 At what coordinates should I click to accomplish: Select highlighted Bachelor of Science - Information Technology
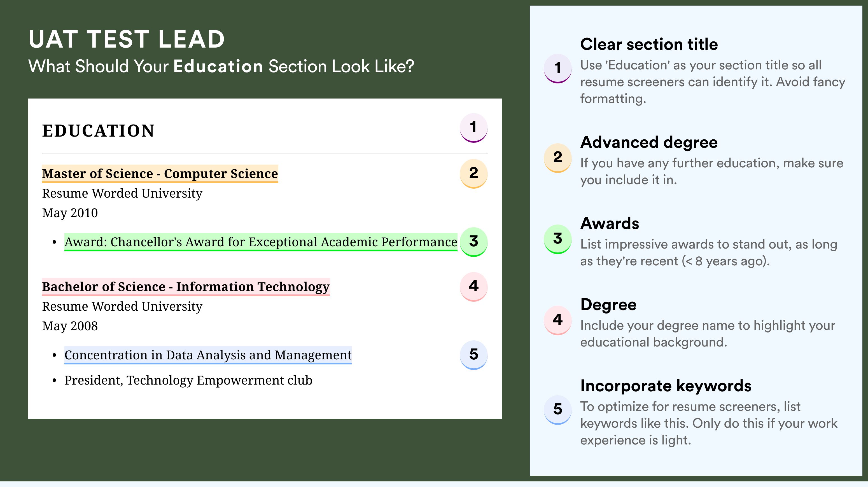[x=185, y=287]
